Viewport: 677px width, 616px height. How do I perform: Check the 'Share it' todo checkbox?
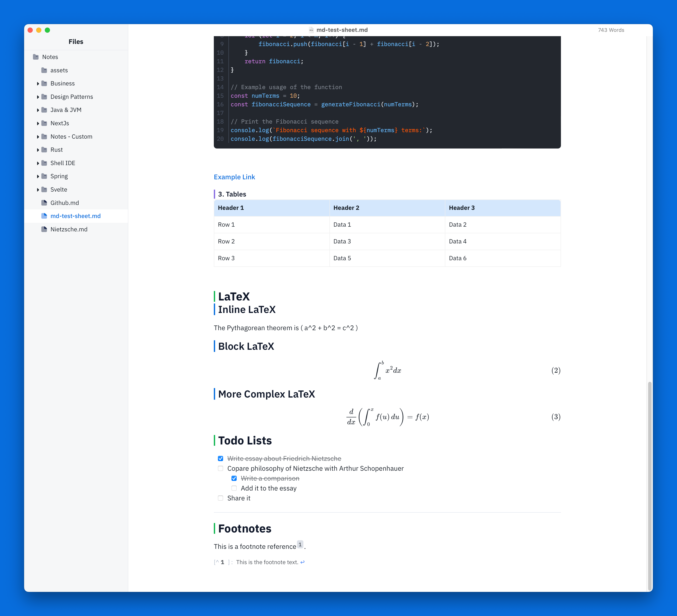coord(220,498)
